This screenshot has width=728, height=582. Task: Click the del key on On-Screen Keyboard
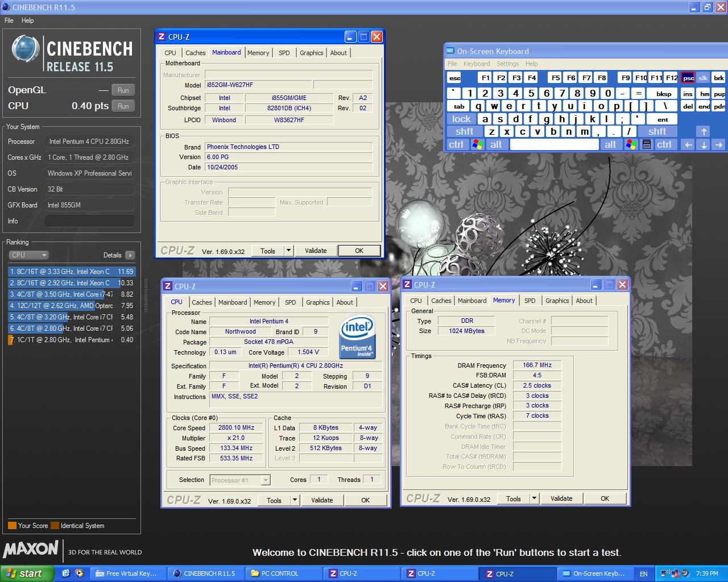[688, 106]
